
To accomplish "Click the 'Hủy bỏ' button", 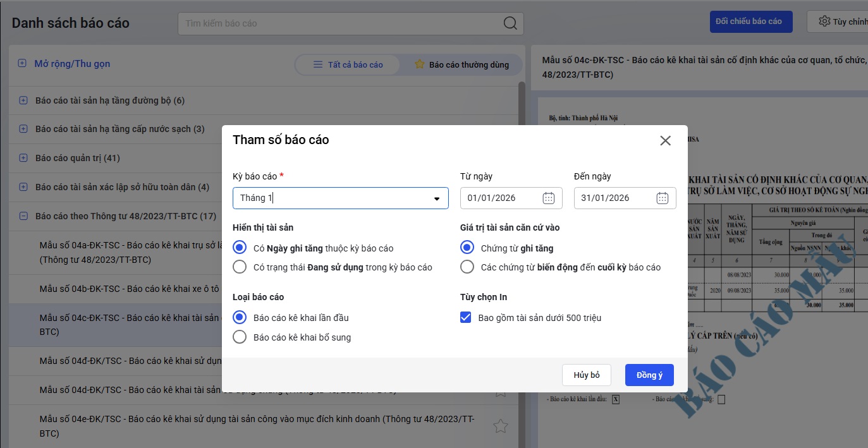I will click(x=587, y=375).
